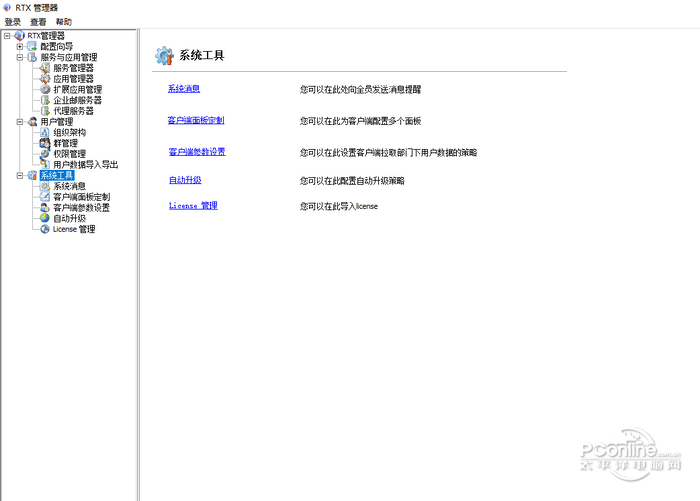The width and height of the screenshot is (700, 501).
Task: Click the 应用管理器 gear icon
Action: tap(45, 79)
